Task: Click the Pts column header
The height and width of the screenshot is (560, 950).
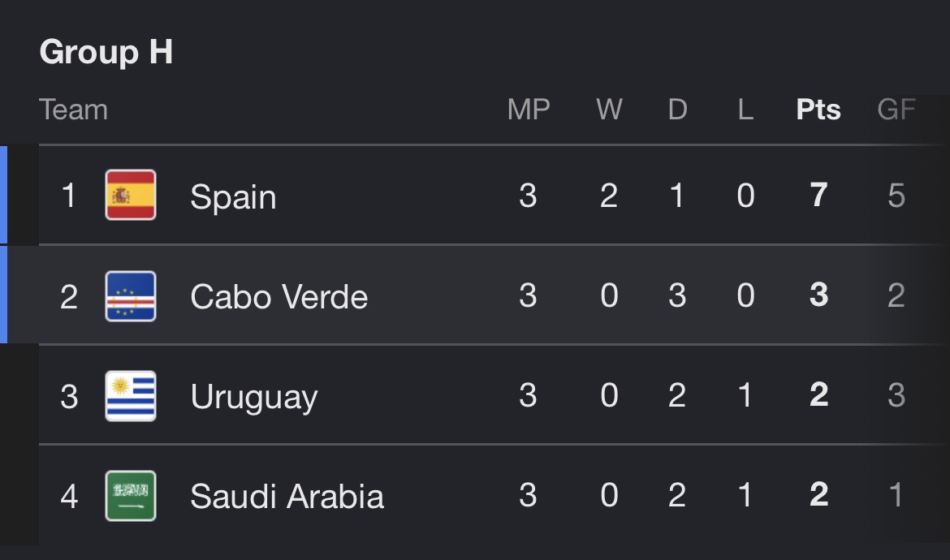Action: pyautogui.click(x=818, y=110)
